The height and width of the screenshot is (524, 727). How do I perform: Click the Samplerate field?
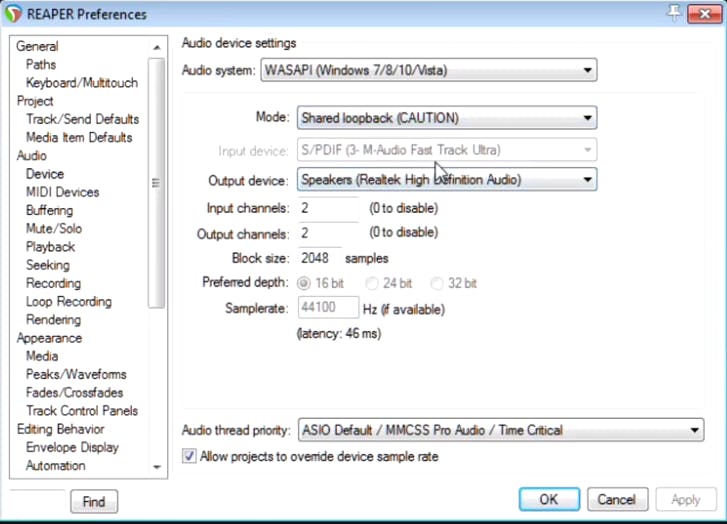(328, 307)
